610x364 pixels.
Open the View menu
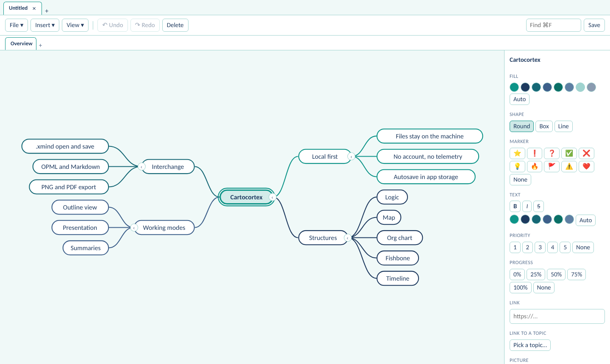tap(75, 25)
